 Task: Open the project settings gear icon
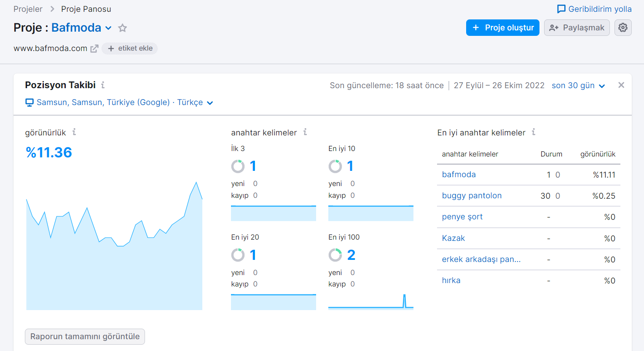(623, 28)
